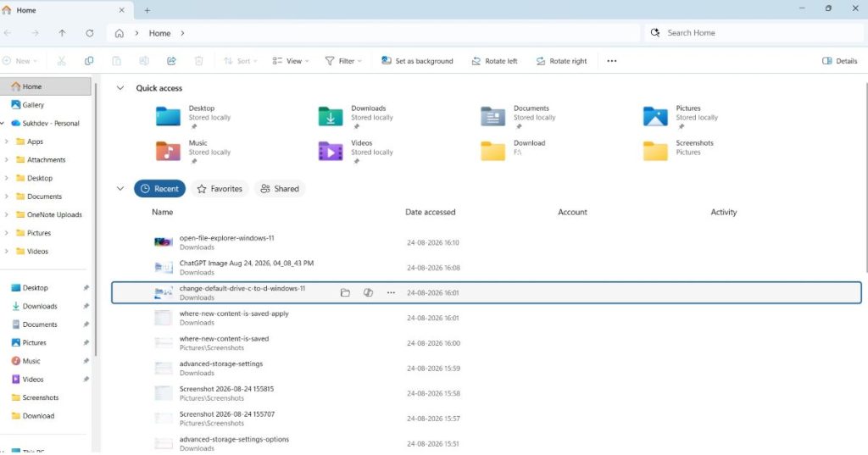Click main pane vertical scrollbar
868x455 pixels.
point(865,177)
